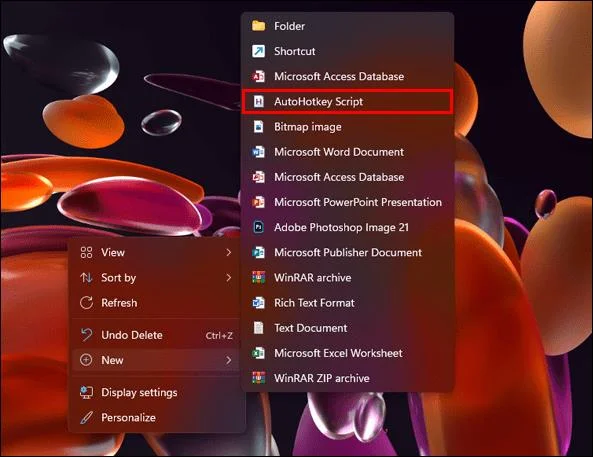Image resolution: width=593 pixels, height=457 pixels.
Task: Choose the Rich Text Format icon
Action: coord(259,303)
